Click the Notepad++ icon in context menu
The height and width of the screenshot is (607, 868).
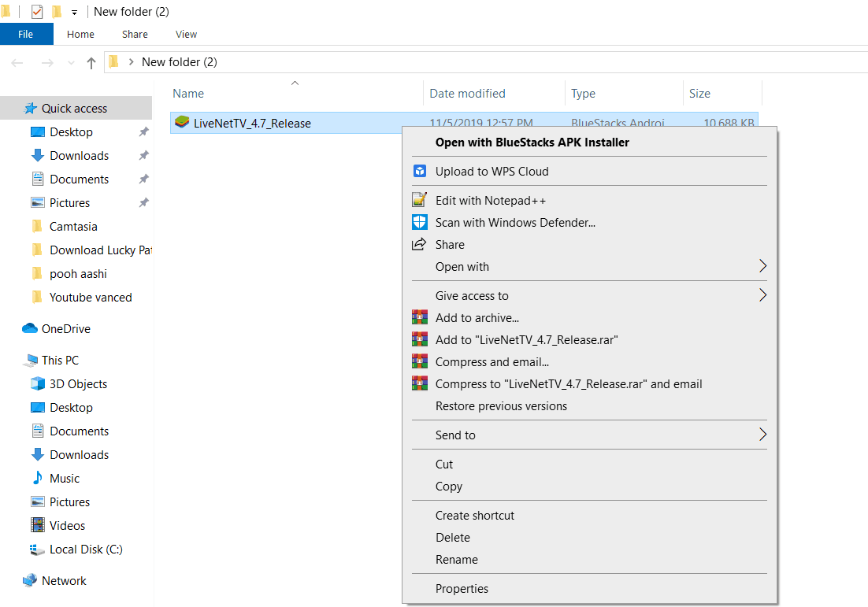[x=420, y=200]
